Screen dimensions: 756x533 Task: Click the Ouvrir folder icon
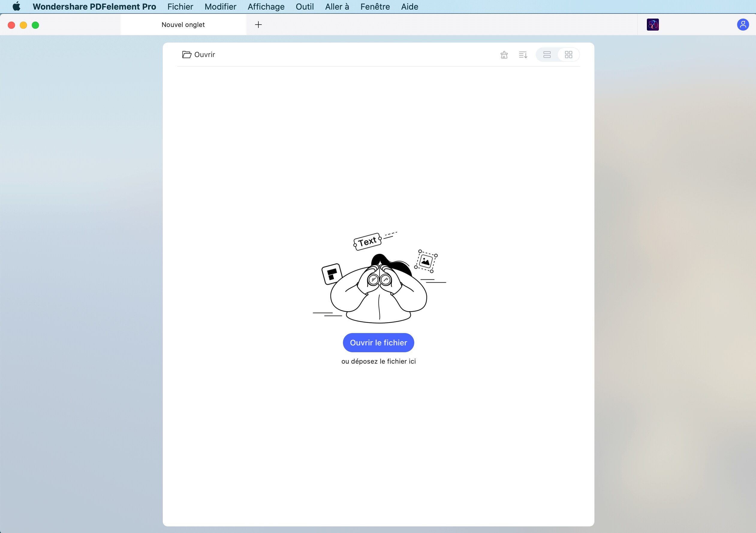186,55
